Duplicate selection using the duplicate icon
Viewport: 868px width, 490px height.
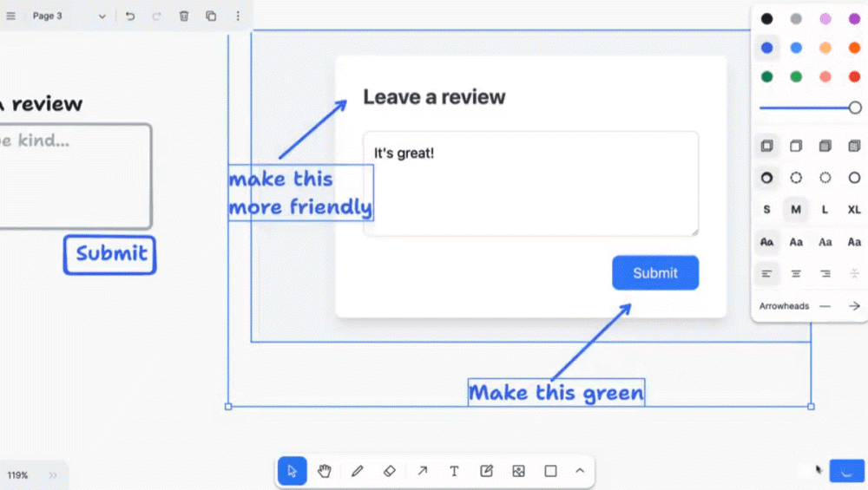(x=211, y=16)
